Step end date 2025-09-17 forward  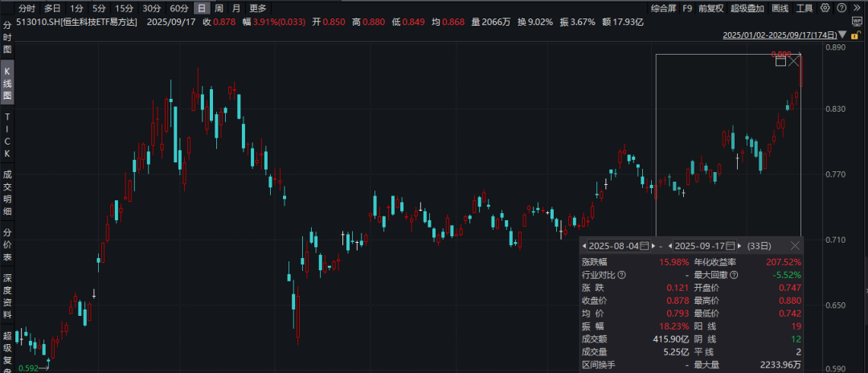pyautogui.click(x=739, y=246)
